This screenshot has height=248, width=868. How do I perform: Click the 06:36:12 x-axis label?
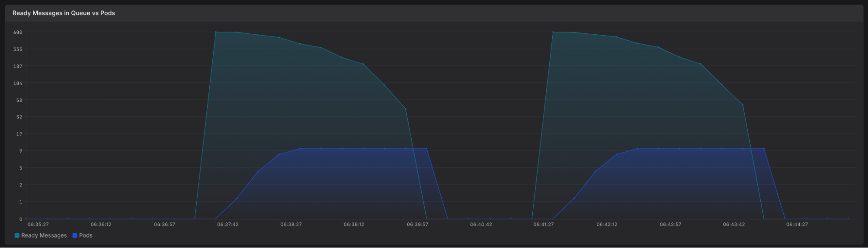(101, 225)
